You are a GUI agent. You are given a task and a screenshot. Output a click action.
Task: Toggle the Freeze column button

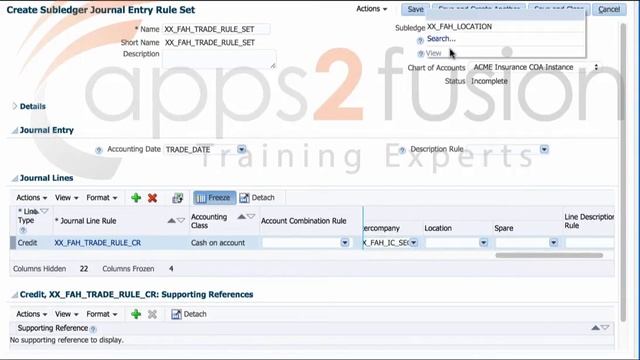click(x=214, y=198)
